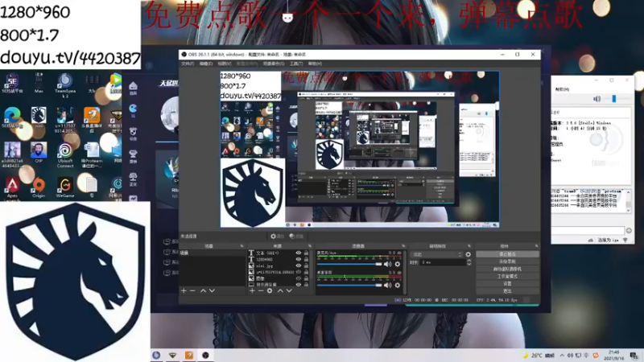644x362 pixels.
Task: Open OBS 设置 settings button
Action: [507, 284]
